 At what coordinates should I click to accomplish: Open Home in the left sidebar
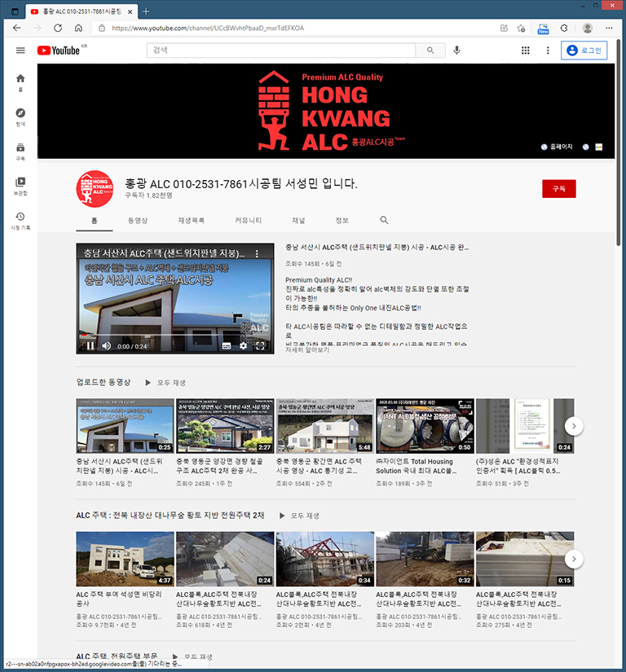click(20, 83)
